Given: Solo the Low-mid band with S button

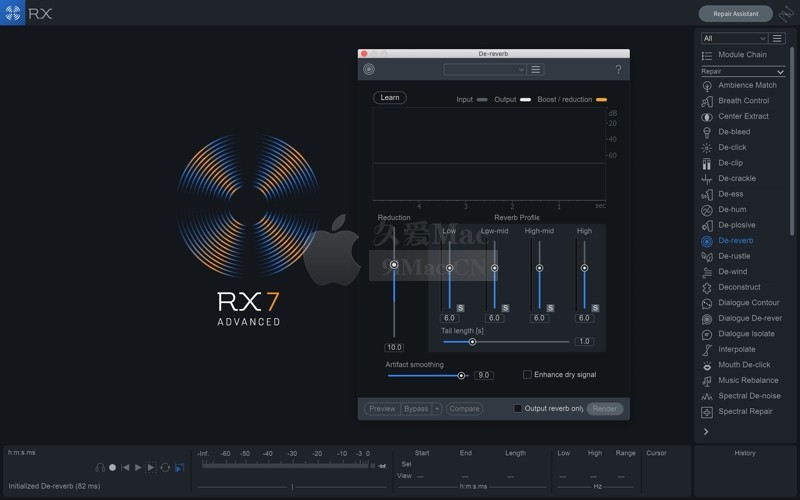Looking at the screenshot, I should coord(505,308).
